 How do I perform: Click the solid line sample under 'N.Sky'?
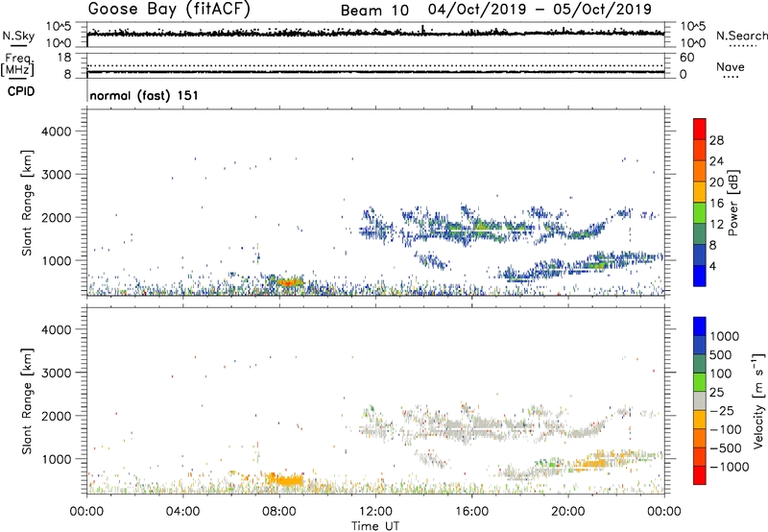(18, 45)
